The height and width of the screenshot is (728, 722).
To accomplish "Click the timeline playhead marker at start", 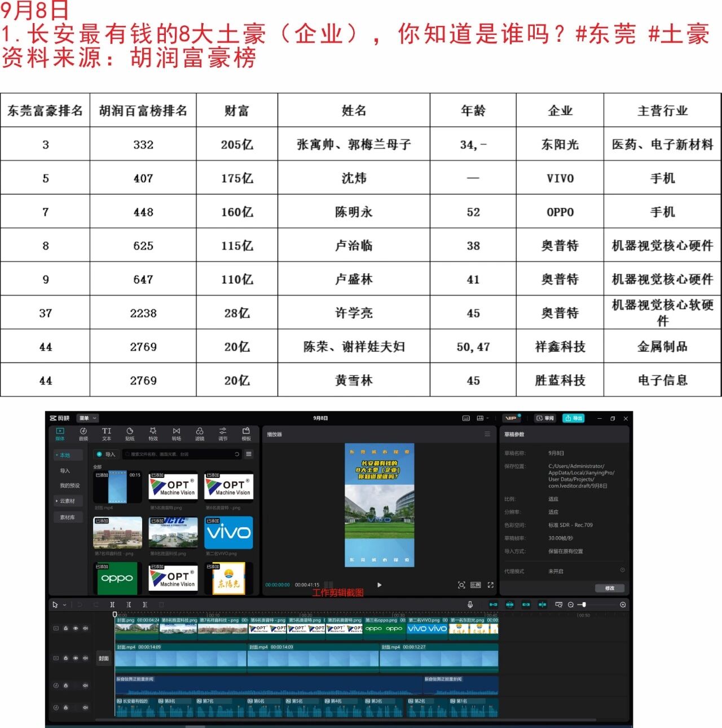I will click(x=115, y=615).
